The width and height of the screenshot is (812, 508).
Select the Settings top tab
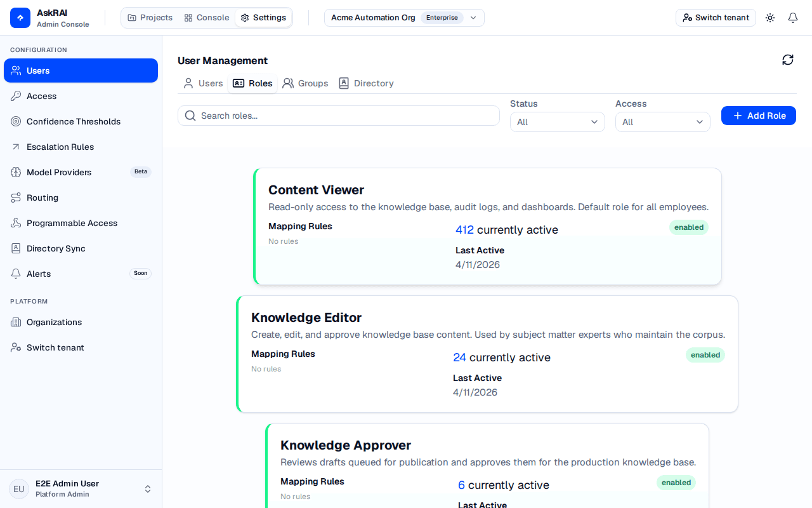click(x=263, y=18)
